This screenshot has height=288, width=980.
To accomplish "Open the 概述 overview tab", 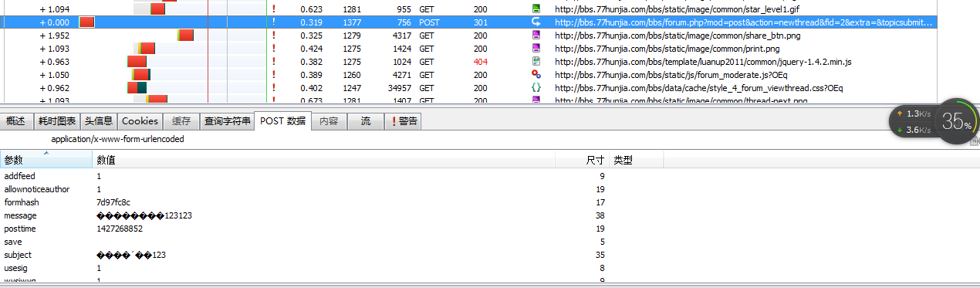I will point(15,121).
